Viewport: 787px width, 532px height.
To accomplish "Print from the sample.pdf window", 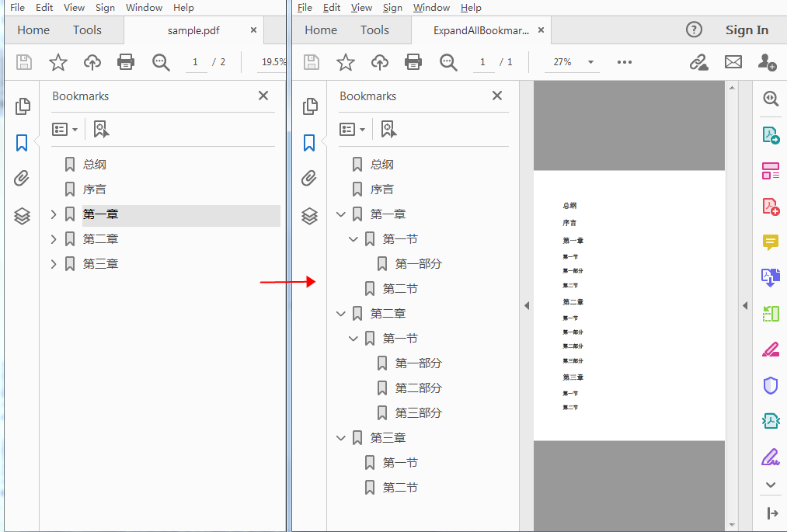I will point(126,62).
